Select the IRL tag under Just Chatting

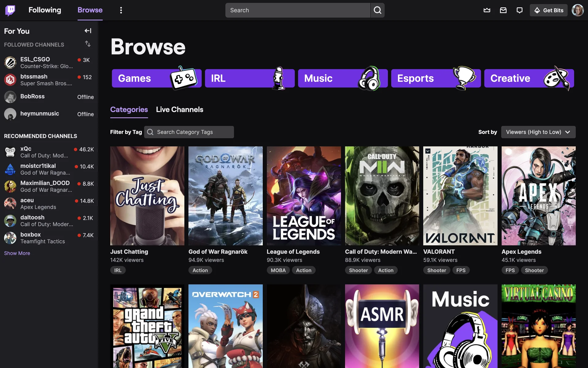pyautogui.click(x=118, y=270)
